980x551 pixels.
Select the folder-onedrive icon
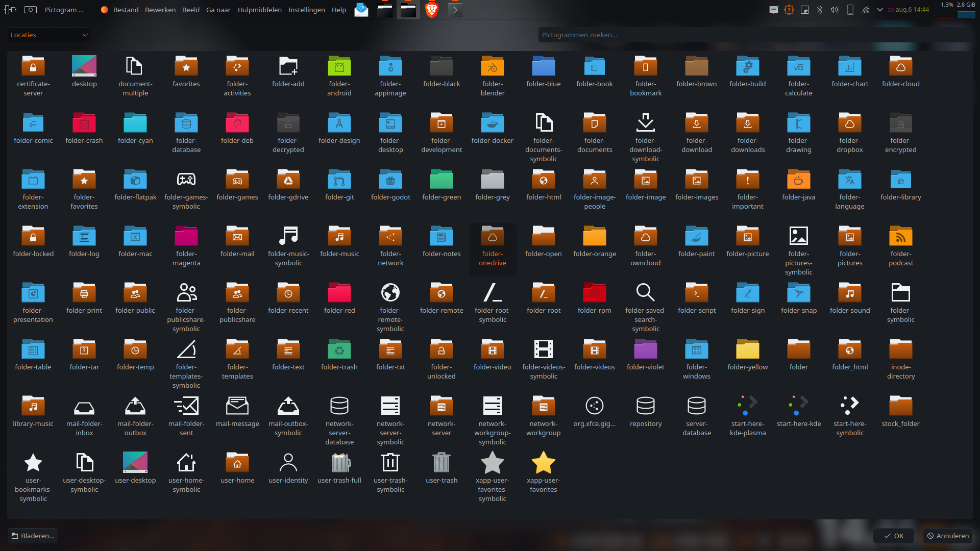[492, 237]
